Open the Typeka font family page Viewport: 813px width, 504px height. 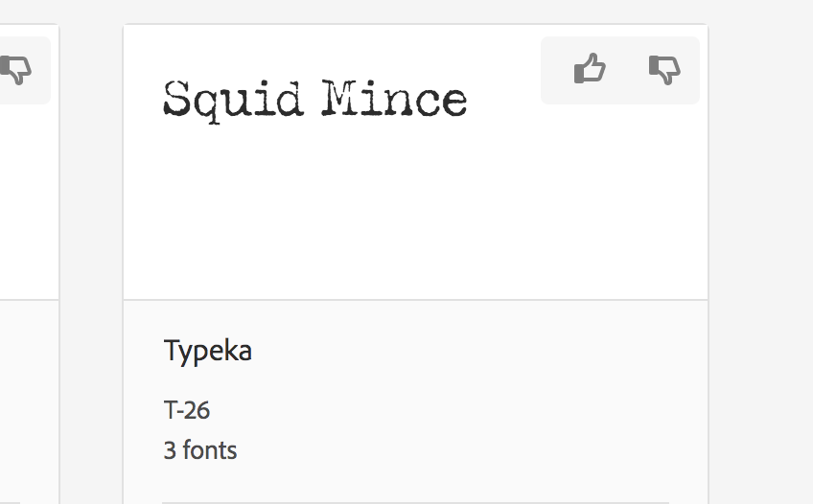[x=207, y=351]
